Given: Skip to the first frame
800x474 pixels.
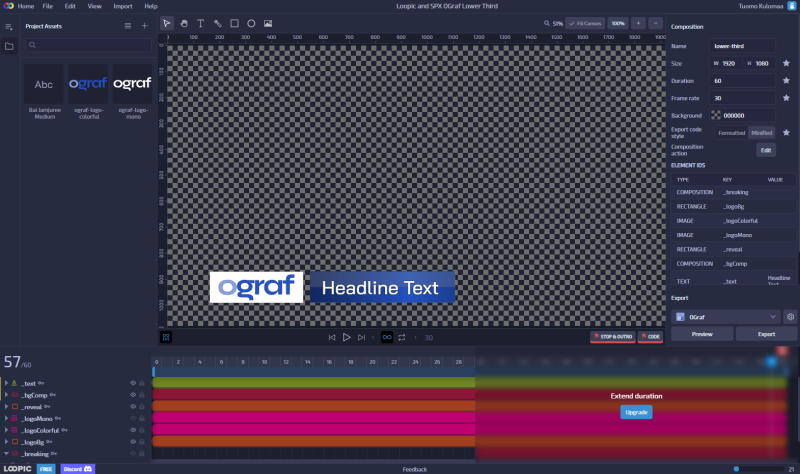Looking at the screenshot, I should tap(332, 337).
